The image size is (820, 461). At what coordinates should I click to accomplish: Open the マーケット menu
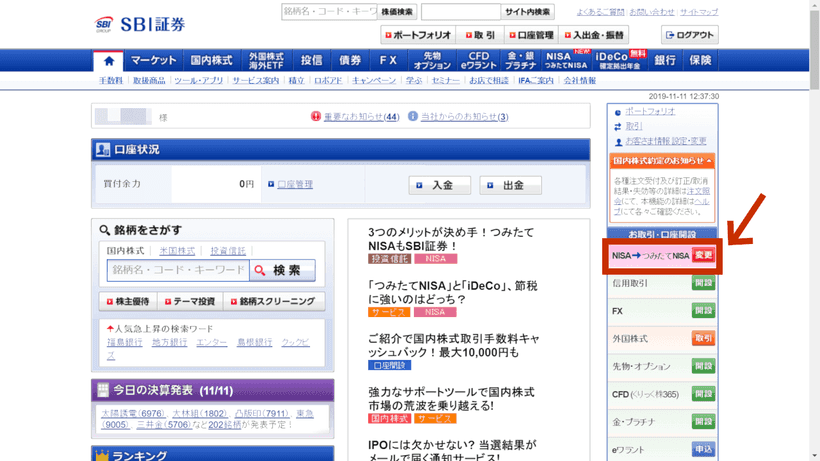[x=153, y=61]
